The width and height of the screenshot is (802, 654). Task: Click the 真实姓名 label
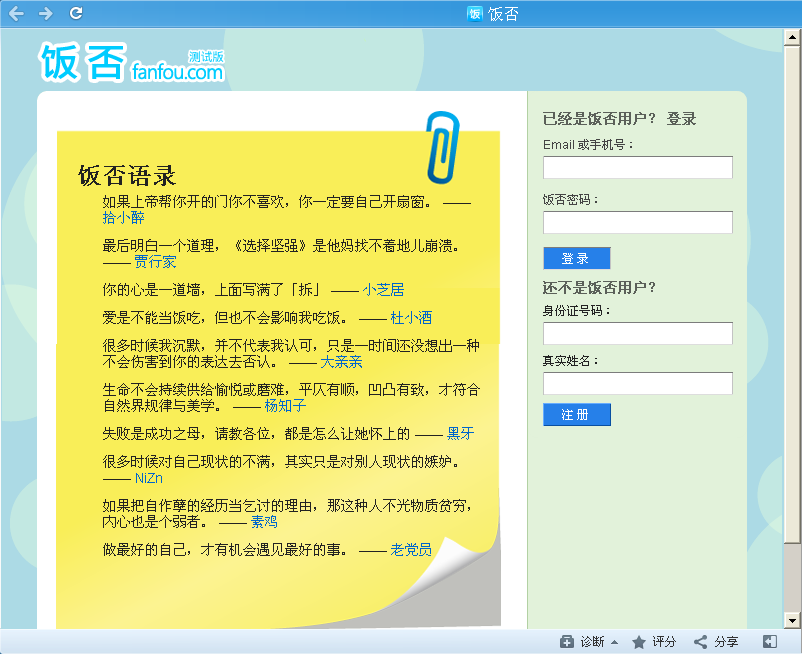[570, 360]
